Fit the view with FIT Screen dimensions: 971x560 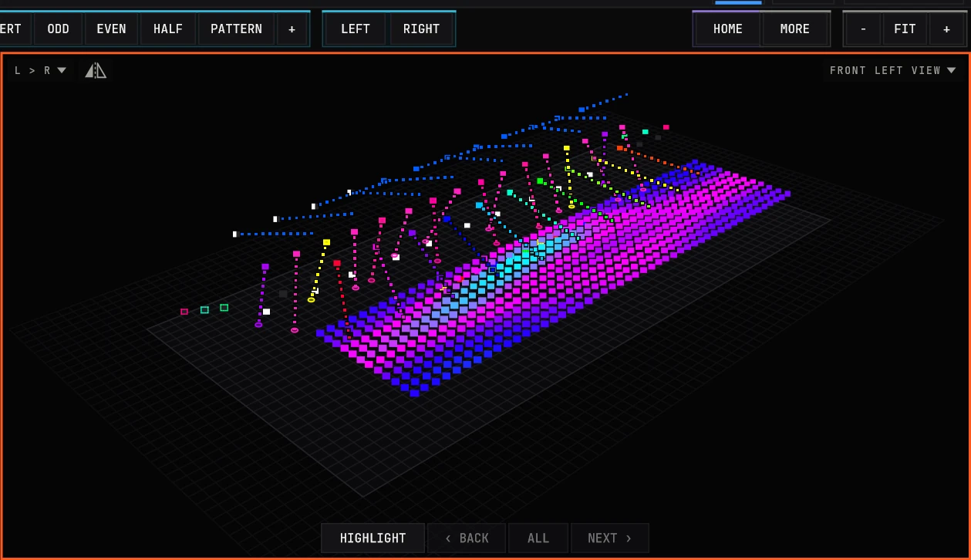pyautogui.click(x=905, y=29)
